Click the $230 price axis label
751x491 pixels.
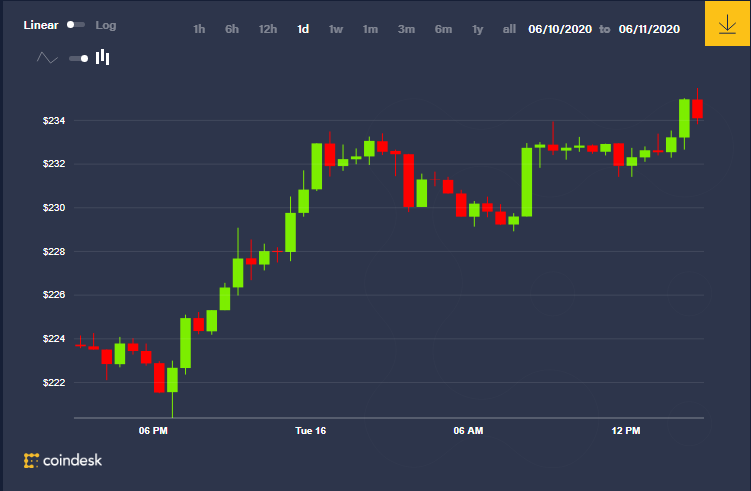click(x=54, y=208)
